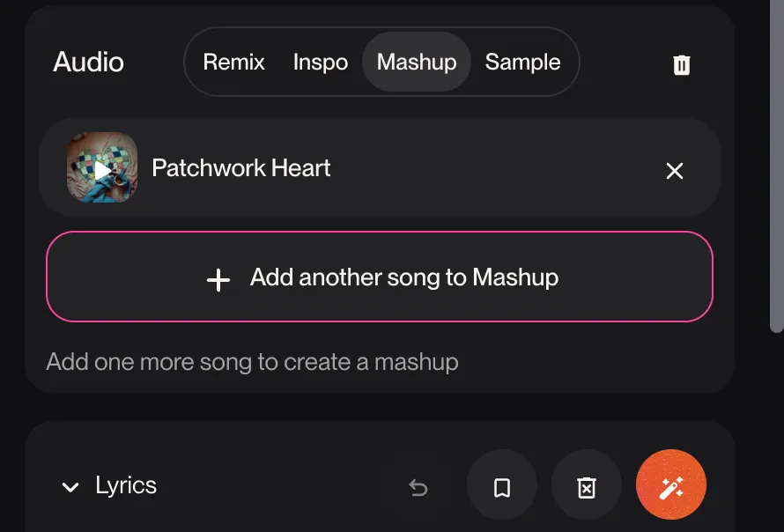Image resolution: width=784 pixels, height=532 pixels.
Task: Select the Mashup mode
Action: click(x=417, y=62)
